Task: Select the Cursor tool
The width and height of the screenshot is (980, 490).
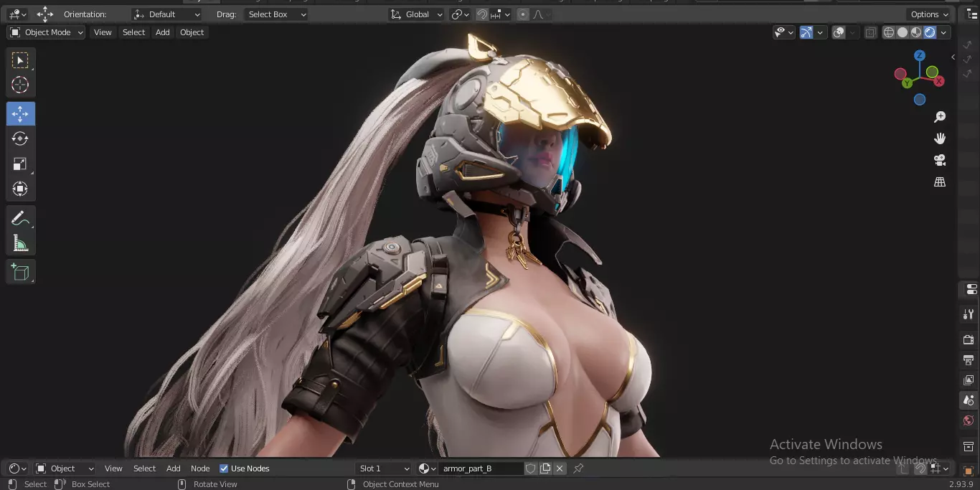Action: point(20,85)
